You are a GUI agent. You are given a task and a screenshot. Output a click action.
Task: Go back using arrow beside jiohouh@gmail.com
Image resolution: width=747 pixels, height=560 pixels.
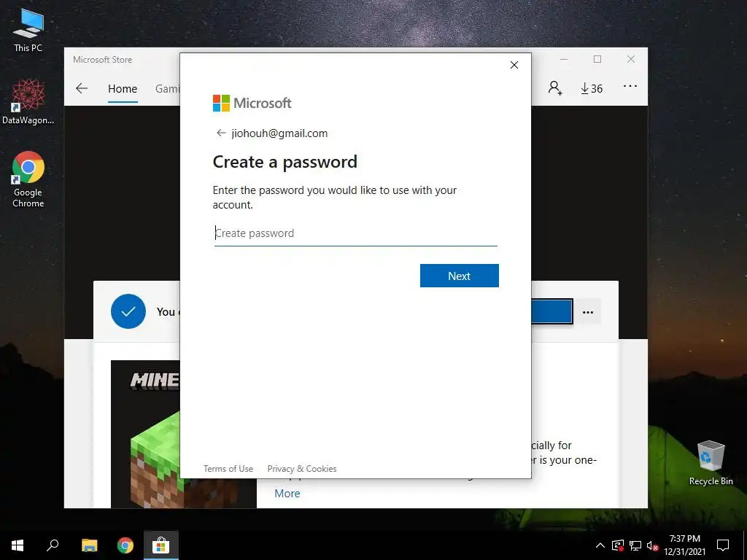220,133
